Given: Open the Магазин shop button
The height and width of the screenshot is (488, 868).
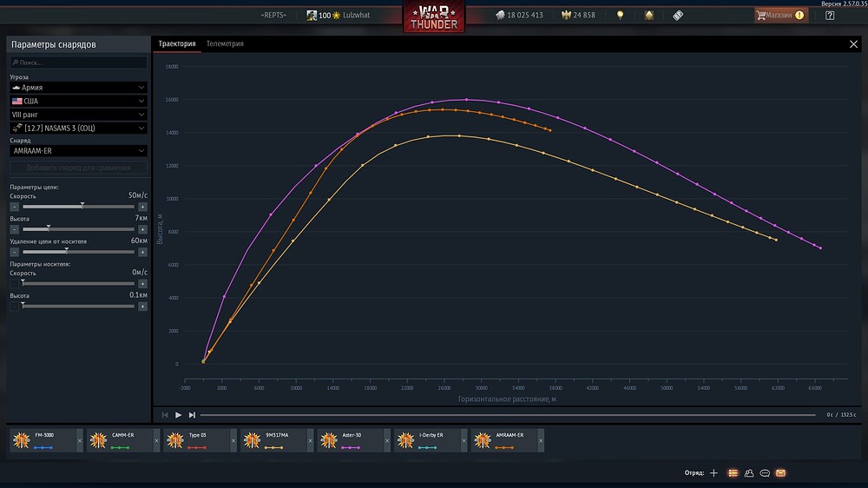Looking at the screenshot, I should (781, 16).
